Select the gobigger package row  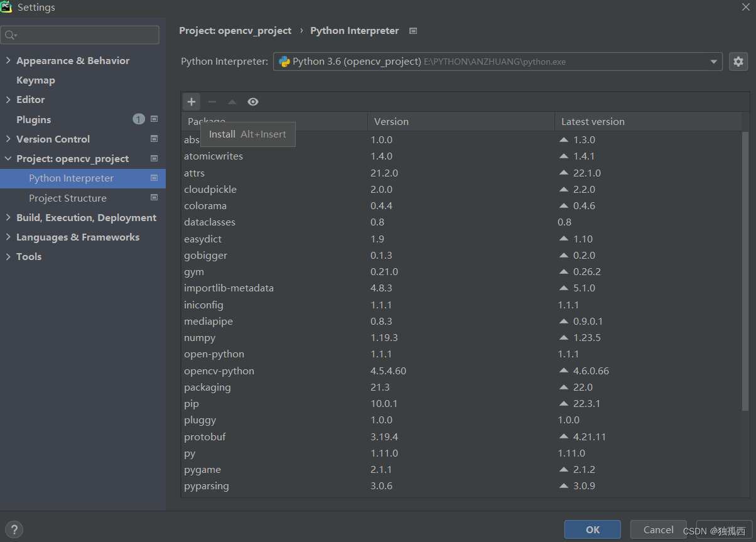[462, 255]
